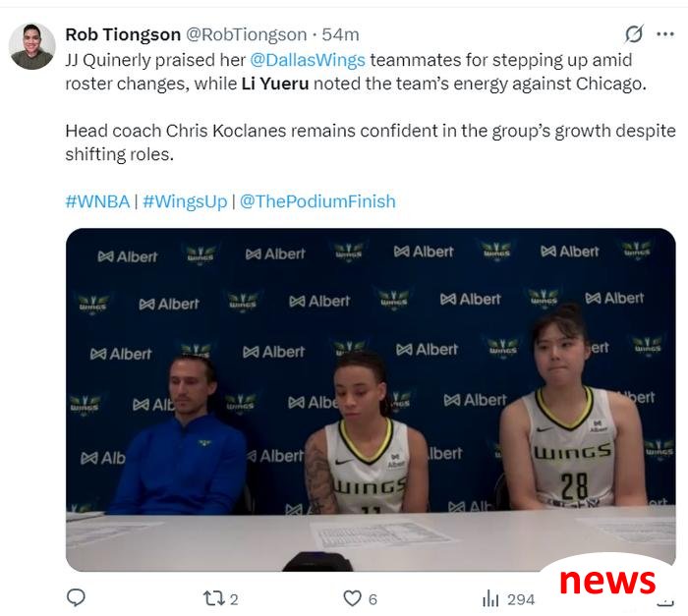
Task: Click Rob Tiongson's profile avatar
Action: 32,46
